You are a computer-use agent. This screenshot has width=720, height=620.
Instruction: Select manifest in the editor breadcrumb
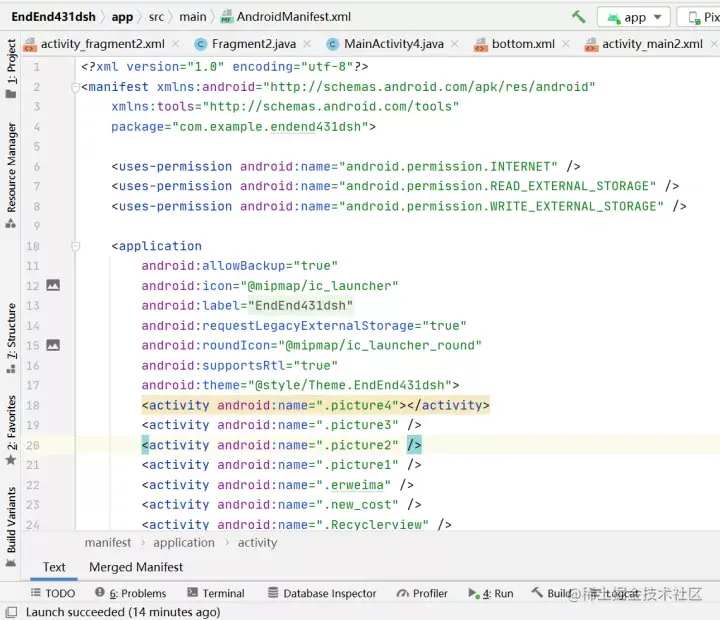pos(108,543)
